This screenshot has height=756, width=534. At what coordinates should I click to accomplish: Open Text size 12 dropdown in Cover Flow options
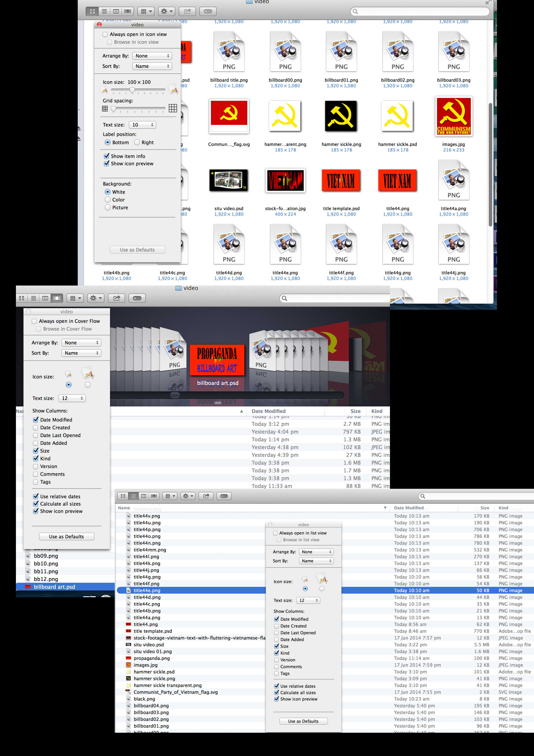click(72, 398)
